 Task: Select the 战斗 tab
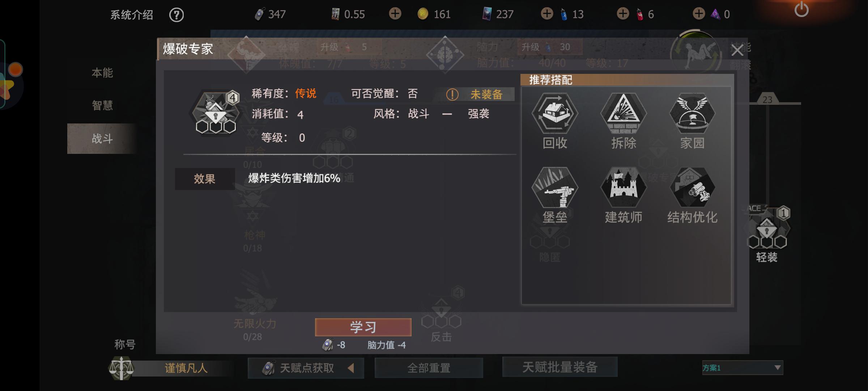[102, 139]
